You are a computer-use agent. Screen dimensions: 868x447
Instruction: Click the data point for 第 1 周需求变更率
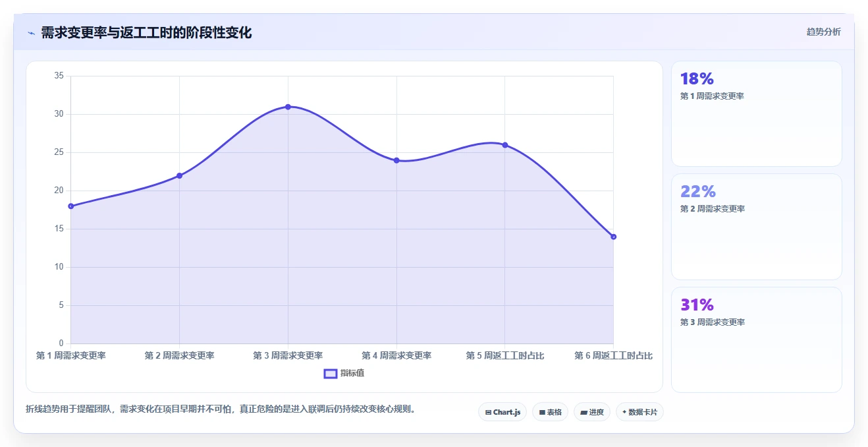(x=71, y=206)
